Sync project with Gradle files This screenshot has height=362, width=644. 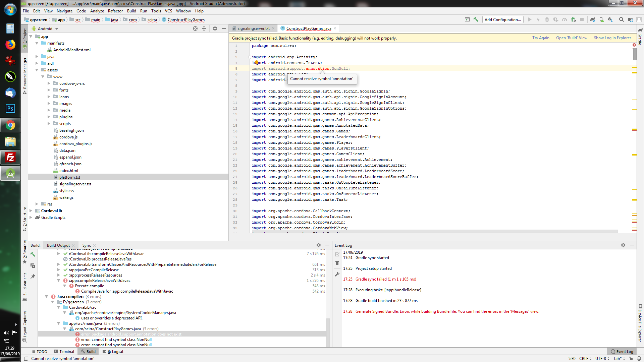click(x=593, y=19)
